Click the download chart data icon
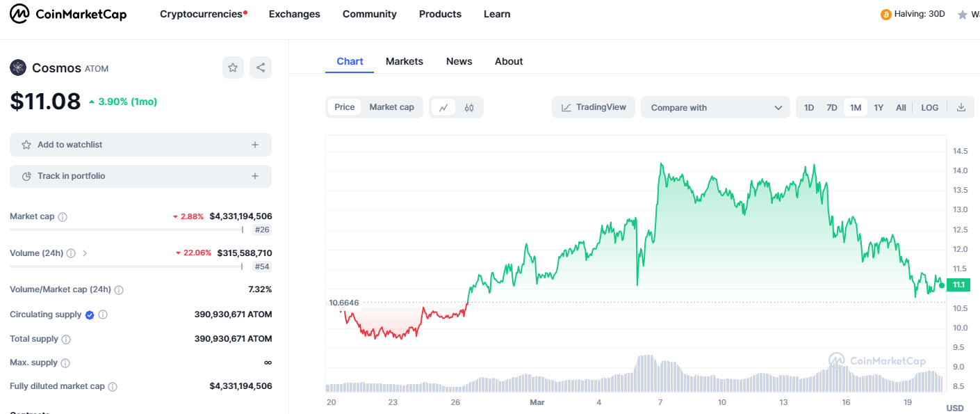The width and height of the screenshot is (980, 414). coord(961,107)
